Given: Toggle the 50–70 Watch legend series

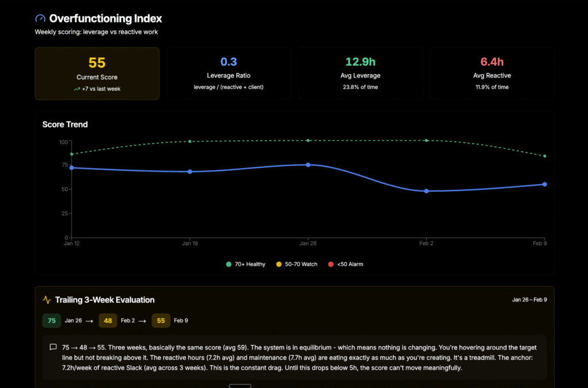Looking at the screenshot, I should tap(296, 264).
